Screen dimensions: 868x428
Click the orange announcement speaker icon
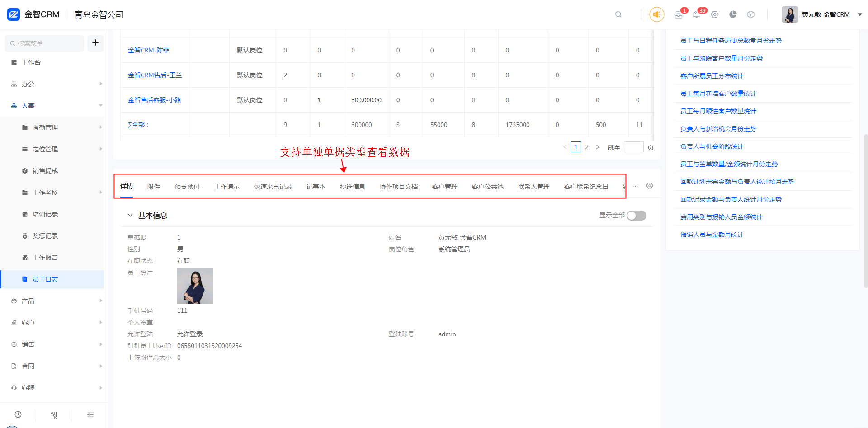coord(657,14)
